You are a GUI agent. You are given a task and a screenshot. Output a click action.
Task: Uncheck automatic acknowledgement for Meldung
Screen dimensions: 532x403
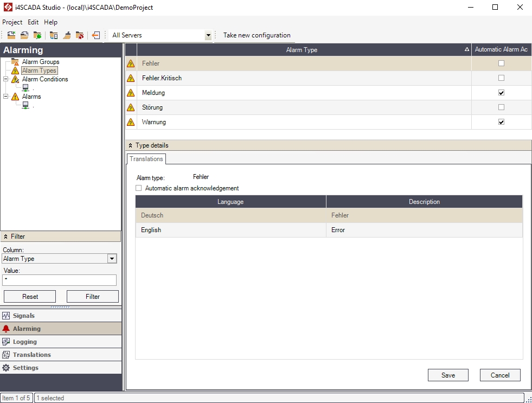tap(501, 93)
